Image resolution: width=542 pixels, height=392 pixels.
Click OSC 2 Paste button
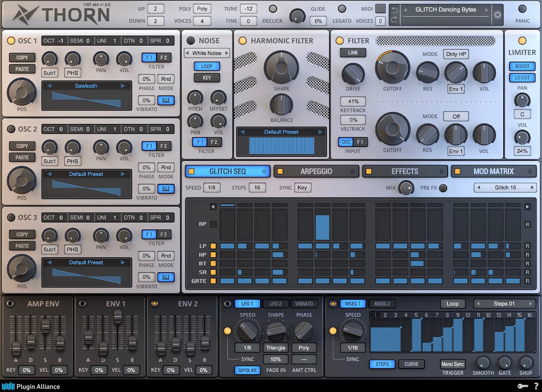point(22,158)
